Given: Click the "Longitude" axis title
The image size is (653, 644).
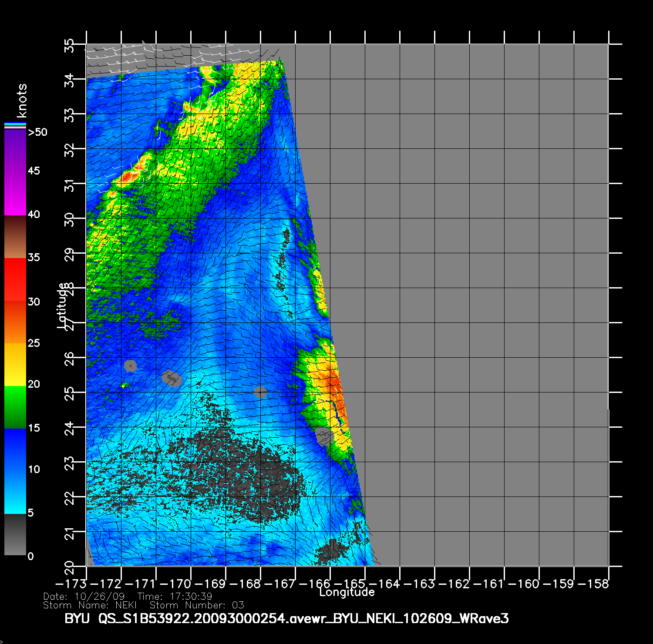Looking at the screenshot, I should 347,592.
